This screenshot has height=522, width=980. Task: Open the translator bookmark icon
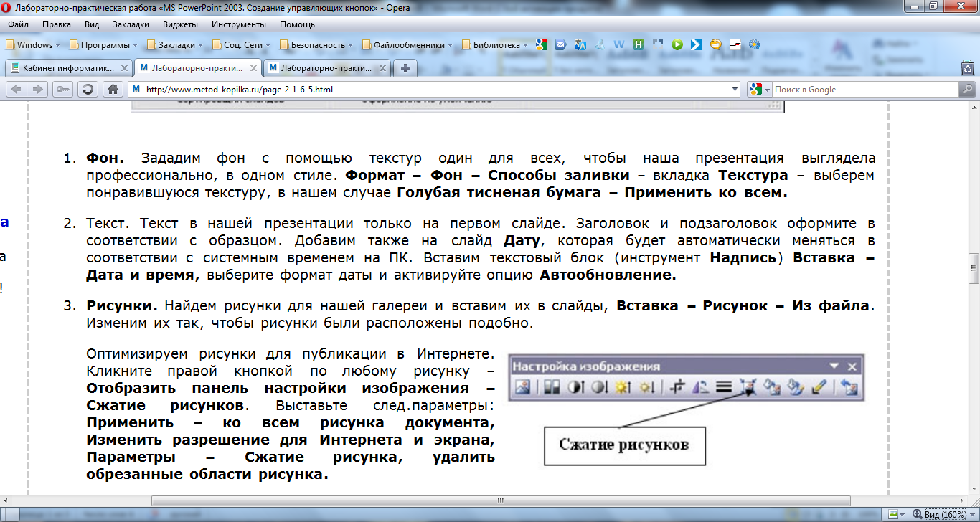pyautogui.click(x=580, y=44)
